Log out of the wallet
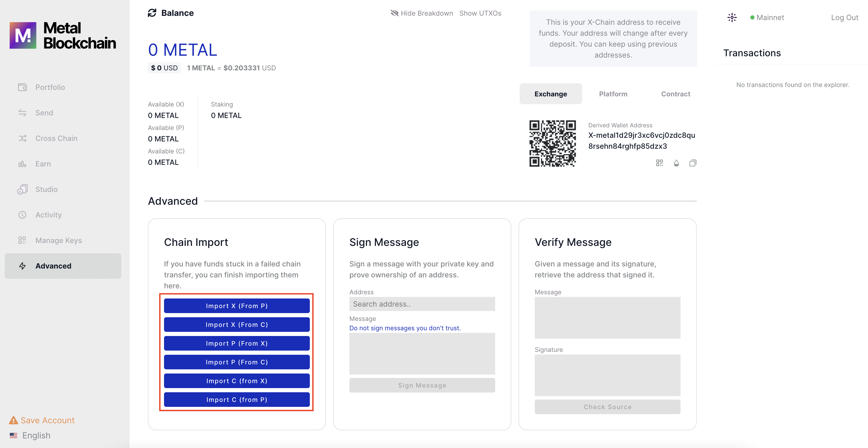868x448 pixels. click(844, 17)
